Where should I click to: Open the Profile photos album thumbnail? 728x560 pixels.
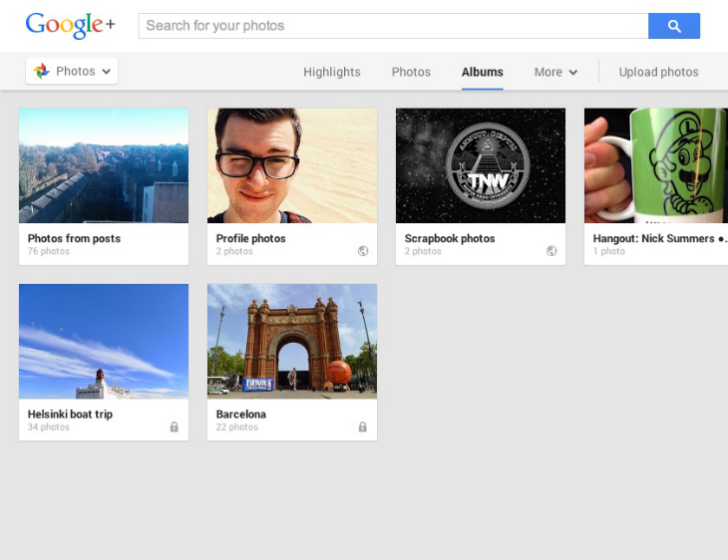point(292,165)
